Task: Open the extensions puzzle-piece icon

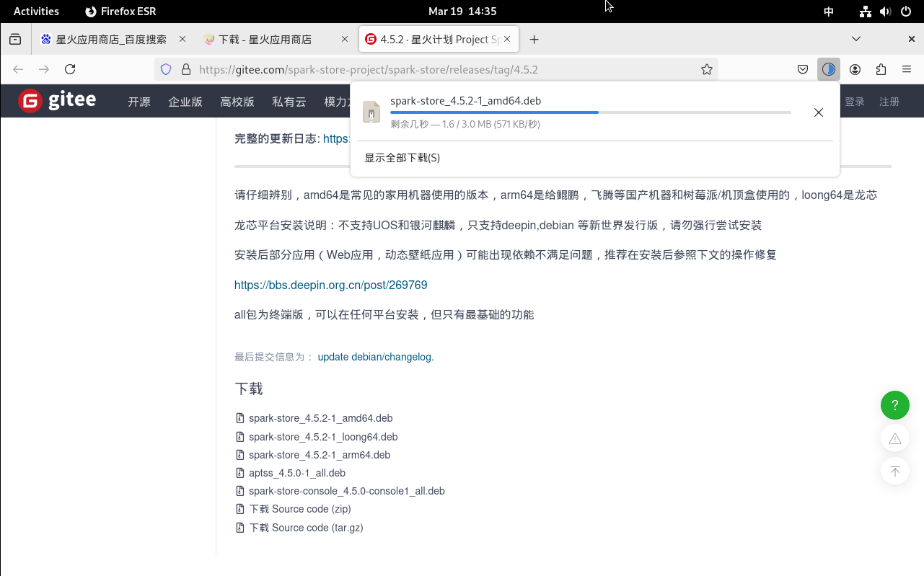Action: (x=881, y=69)
